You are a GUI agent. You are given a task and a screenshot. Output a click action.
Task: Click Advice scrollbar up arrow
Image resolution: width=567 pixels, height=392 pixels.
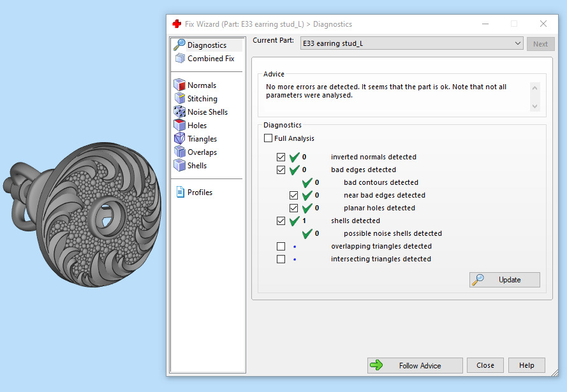tap(535, 88)
